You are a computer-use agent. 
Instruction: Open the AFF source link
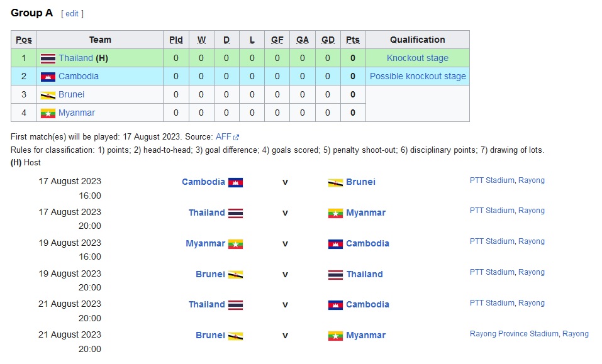coord(223,136)
